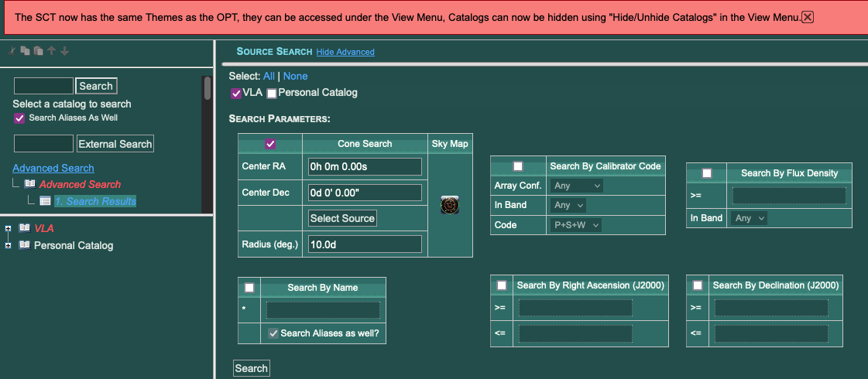The width and height of the screenshot is (868, 379).
Task: Dismiss the red notification banner
Action: 807,17
